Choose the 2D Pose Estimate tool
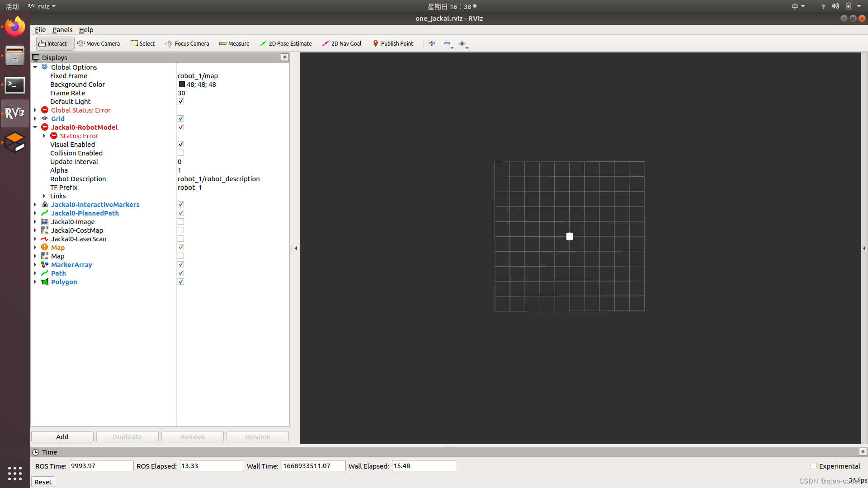The width and height of the screenshot is (868, 488). (x=286, y=43)
